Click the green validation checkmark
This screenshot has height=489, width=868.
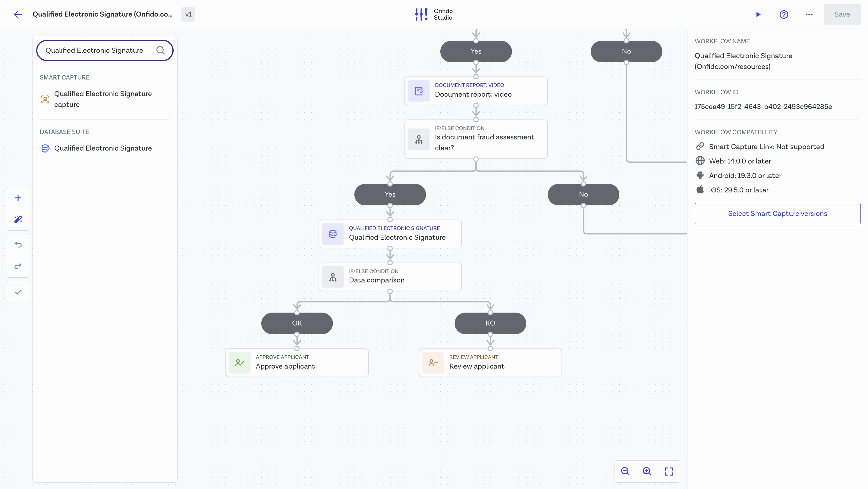tap(18, 292)
